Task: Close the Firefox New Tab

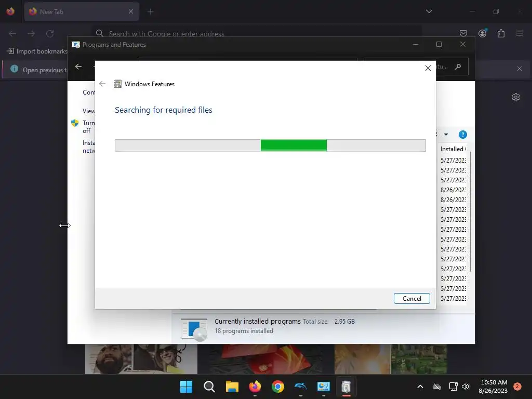Action: [130, 11]
